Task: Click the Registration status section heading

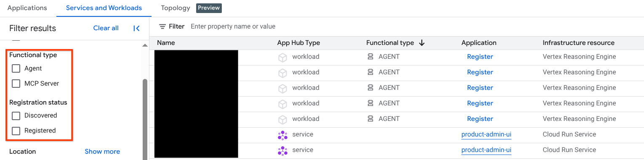Action: click(x=38, y=102)
